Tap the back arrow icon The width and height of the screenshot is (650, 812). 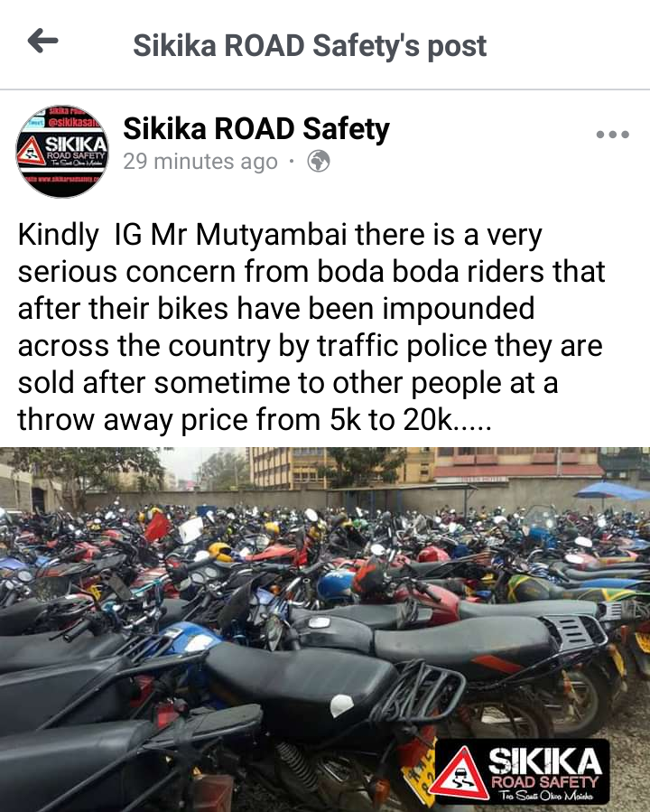42,41
